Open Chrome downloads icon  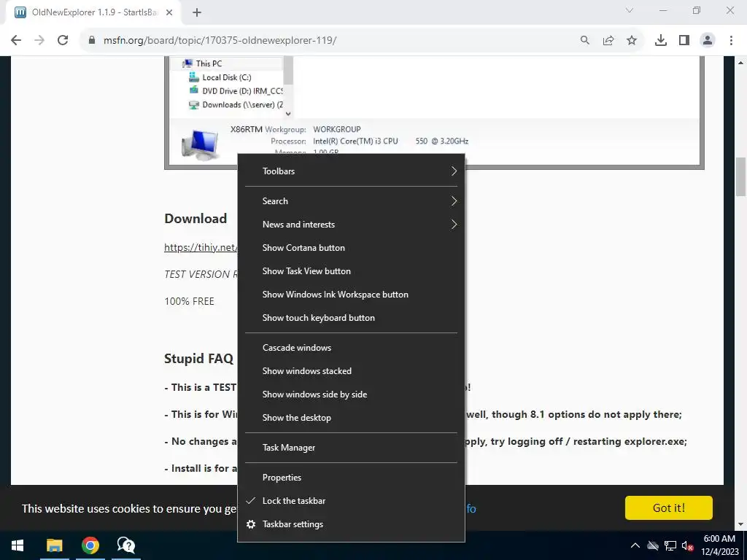(661, 40)
